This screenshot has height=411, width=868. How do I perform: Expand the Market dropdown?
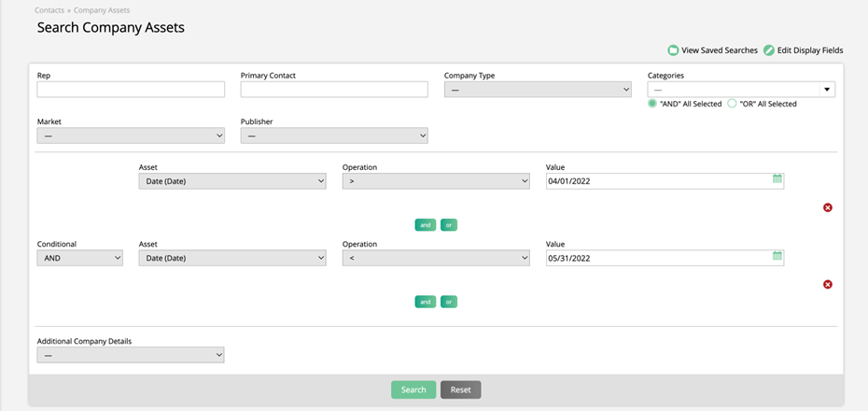131,135
